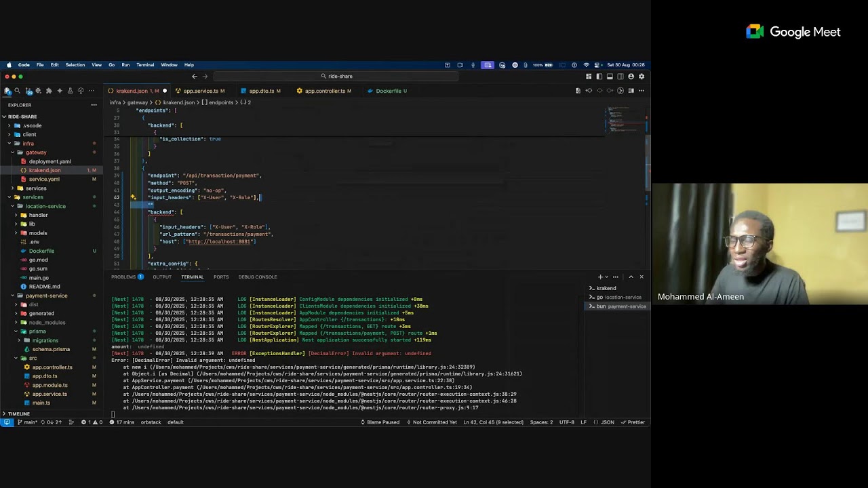Image resolution: width=868 pixels, height=488 pixels.
Task: Collapse the location-service folder
Action: [x=51, y=206]
